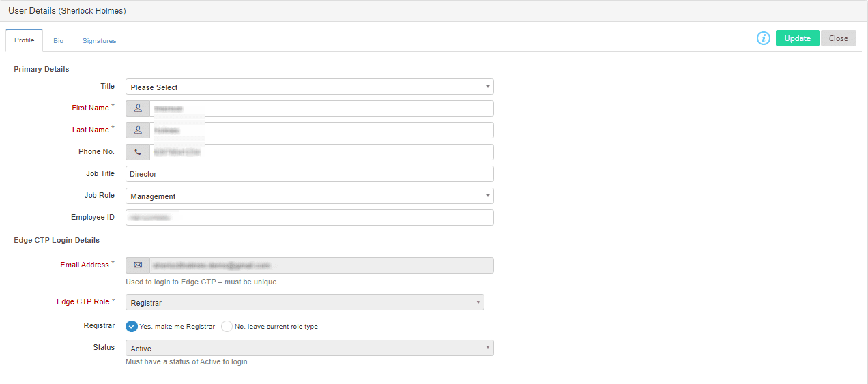Click into the Employee ID field

pos(310,218)
